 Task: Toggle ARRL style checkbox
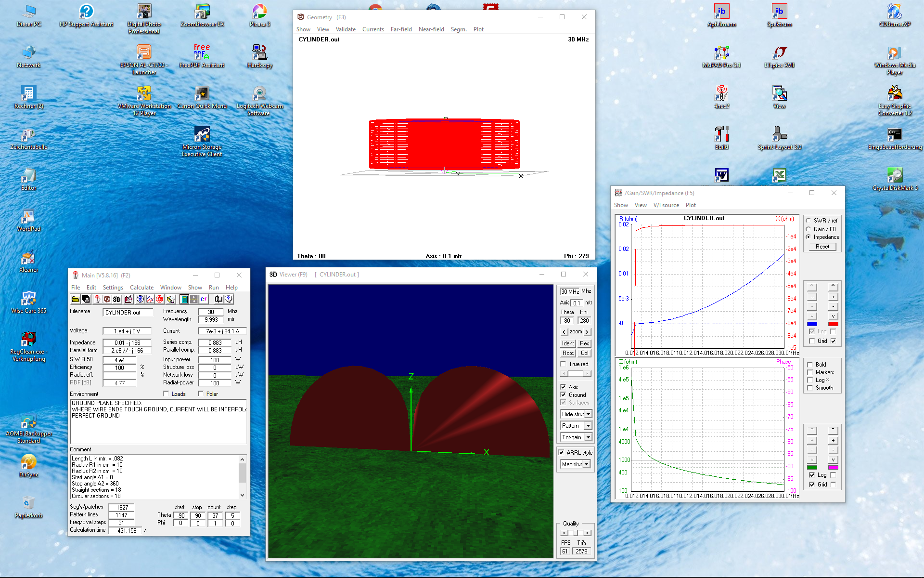click(561, 453)
